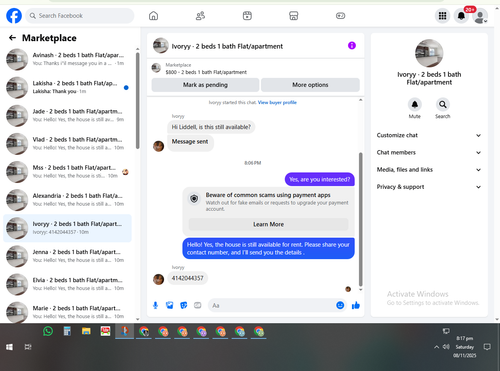Open Calculator from the taskbar

[x=67, y=331]
